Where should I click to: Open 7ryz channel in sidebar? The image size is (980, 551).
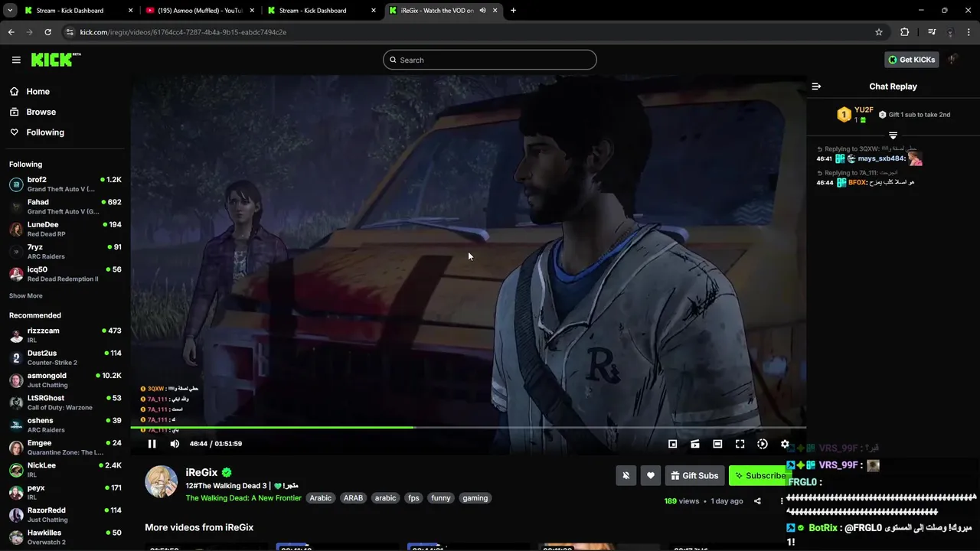[65, 251]
